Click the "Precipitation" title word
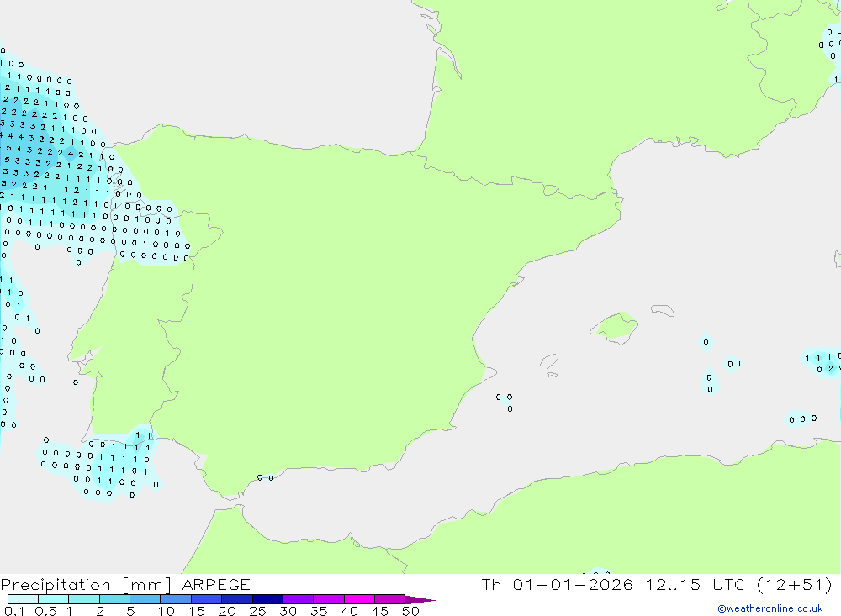This screenshot has height=616, width=841. click(56, 585)
